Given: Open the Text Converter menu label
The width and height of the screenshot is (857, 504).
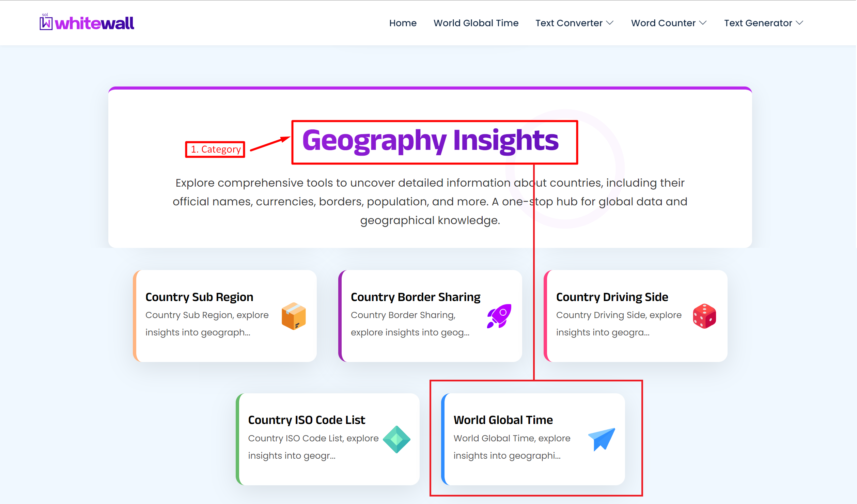Looking at the screenshot, I should coord(568,23).
